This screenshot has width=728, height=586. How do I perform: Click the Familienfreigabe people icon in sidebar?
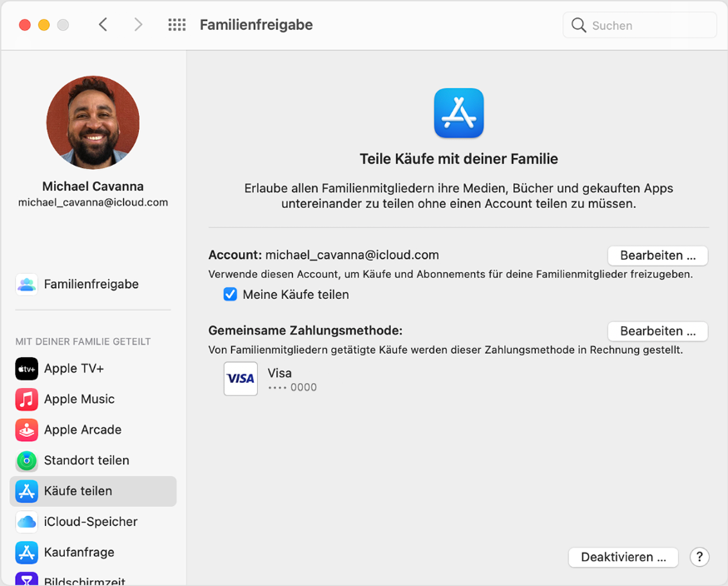coord(27,284)
